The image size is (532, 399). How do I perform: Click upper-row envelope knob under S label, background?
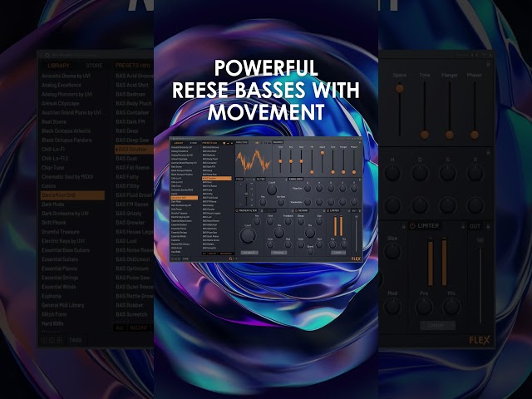(x=447, y=173)
